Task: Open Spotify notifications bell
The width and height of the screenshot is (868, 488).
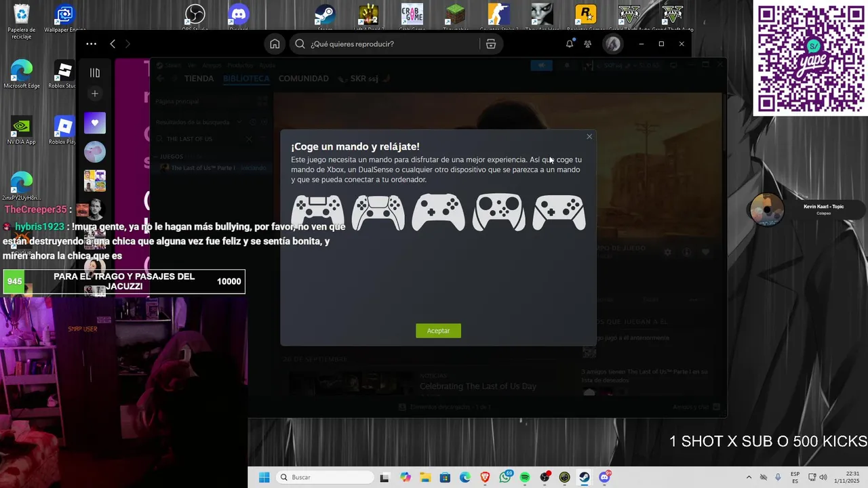Action: click(x=570, y=44)
